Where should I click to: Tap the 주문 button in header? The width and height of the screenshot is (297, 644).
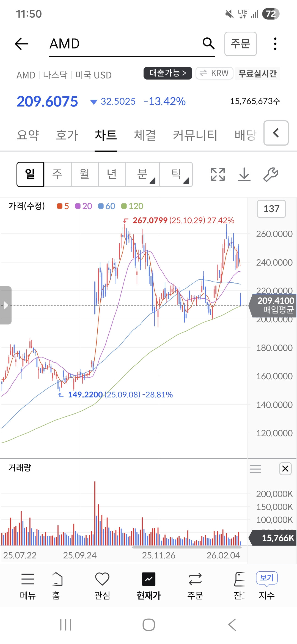241,44
